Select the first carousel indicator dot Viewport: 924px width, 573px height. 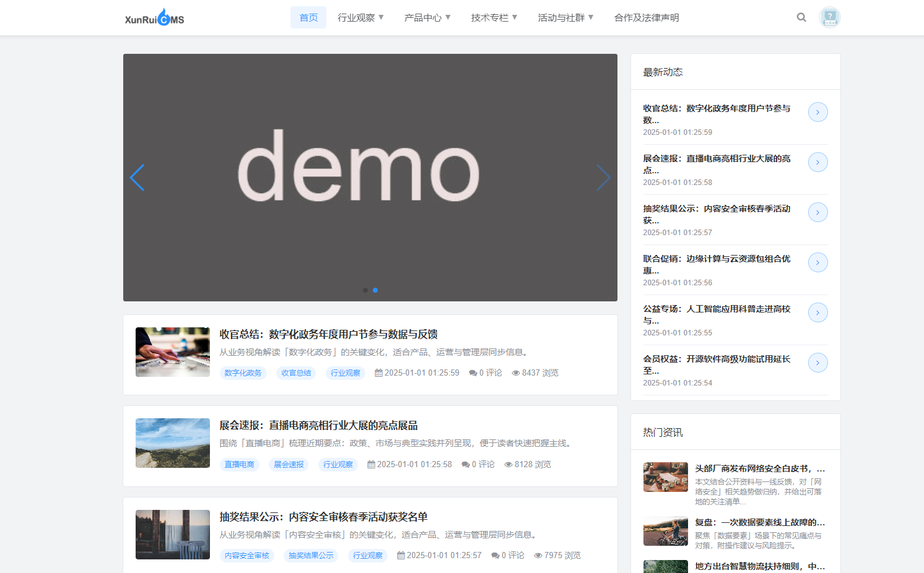tap(365, 290)
